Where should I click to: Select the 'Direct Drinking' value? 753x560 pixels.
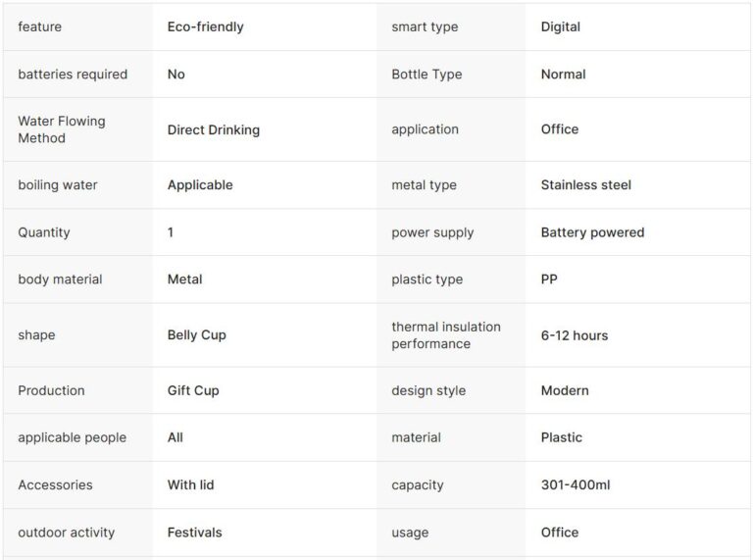tap(213, 129)
